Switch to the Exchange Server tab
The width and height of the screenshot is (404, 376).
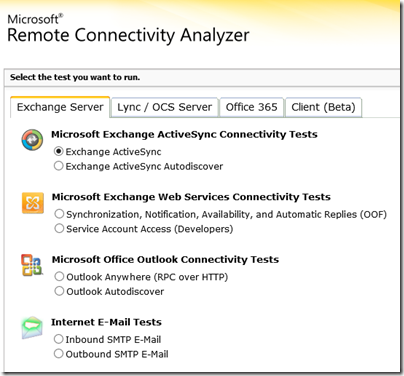coord(60,107)
